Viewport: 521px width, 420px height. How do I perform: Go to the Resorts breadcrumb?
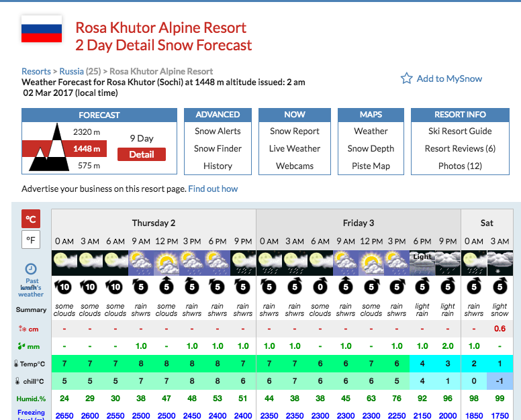point(36,71)
